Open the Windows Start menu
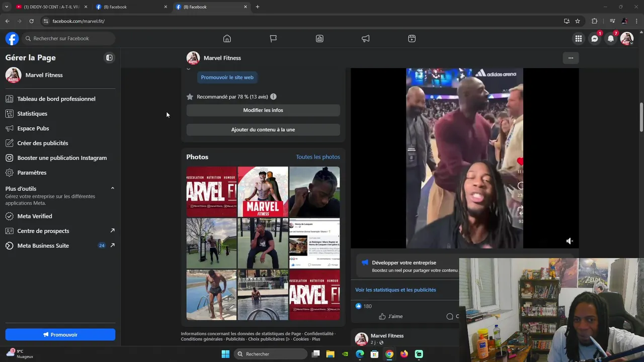This screenshot has width=644, height=362. pos(225,354)
